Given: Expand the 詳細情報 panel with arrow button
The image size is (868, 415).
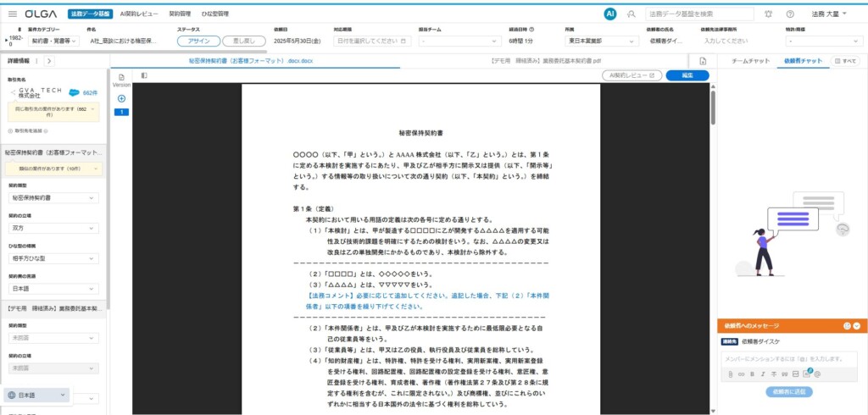Looking at the screenshot, I should pos(48,61).
